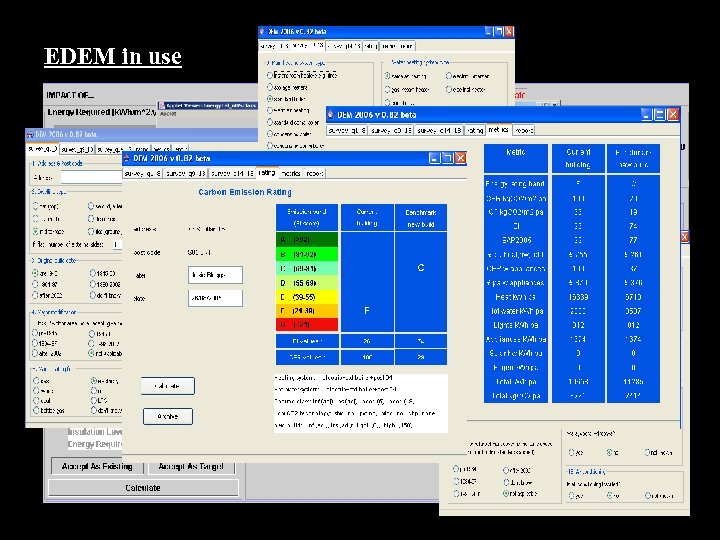Maximize the metrics table window
Viewport: 720px width, 540px height.
tap(659, 113)
